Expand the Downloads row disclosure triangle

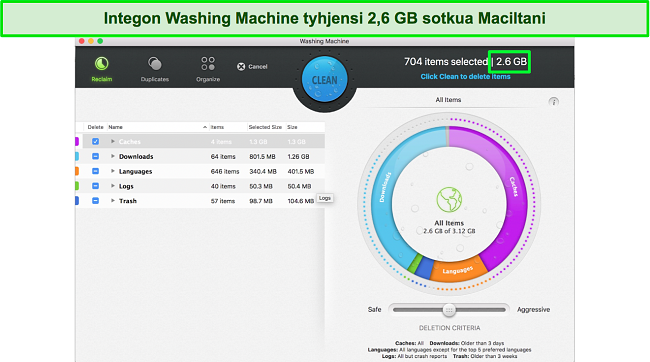113,156
